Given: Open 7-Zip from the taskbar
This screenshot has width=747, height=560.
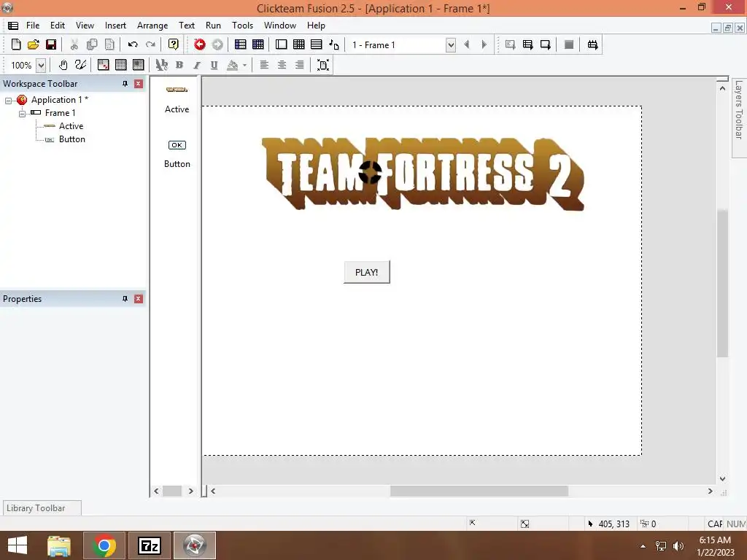Looking at the screenshot, I should coord(150,545).
